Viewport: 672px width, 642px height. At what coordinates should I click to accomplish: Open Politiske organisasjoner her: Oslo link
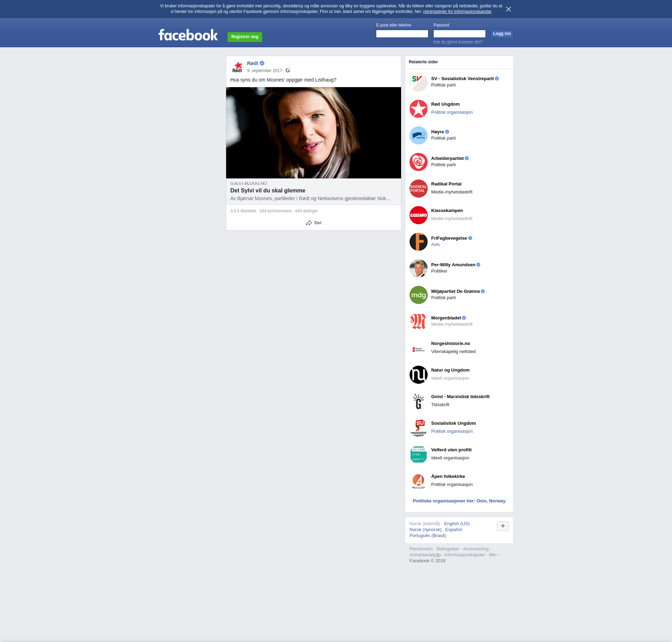click(x=459, y=501)
